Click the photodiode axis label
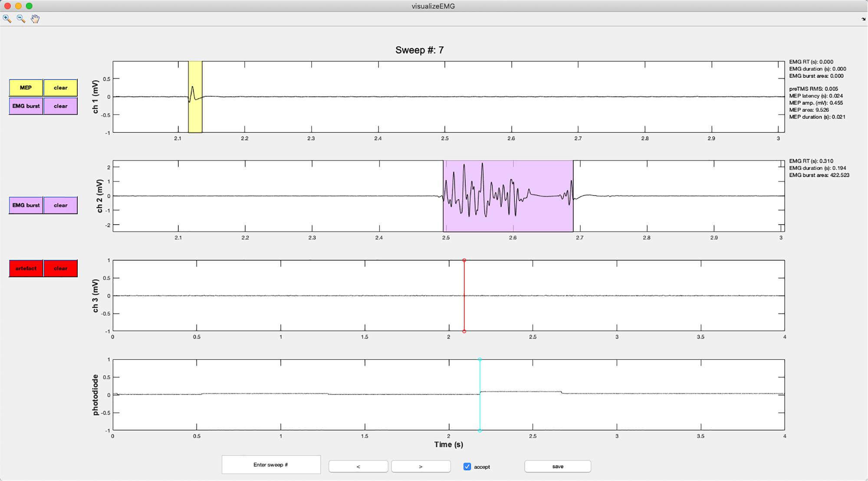 (95, 395)
